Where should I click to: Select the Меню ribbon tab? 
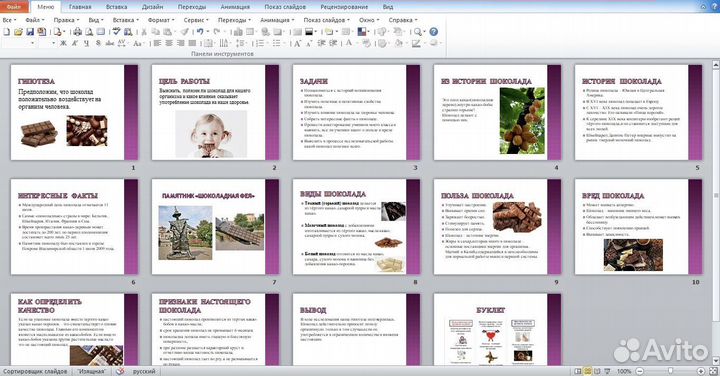(x=45, y=7)
